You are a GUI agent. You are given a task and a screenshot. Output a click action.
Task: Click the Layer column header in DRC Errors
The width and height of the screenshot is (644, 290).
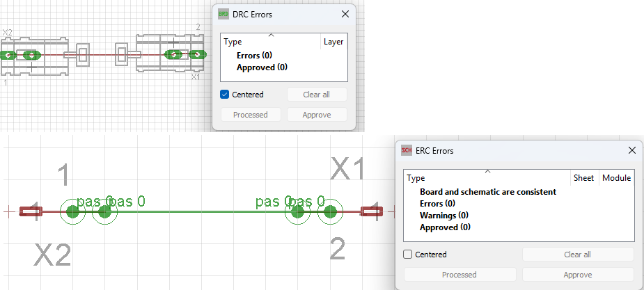coord(333,42)
